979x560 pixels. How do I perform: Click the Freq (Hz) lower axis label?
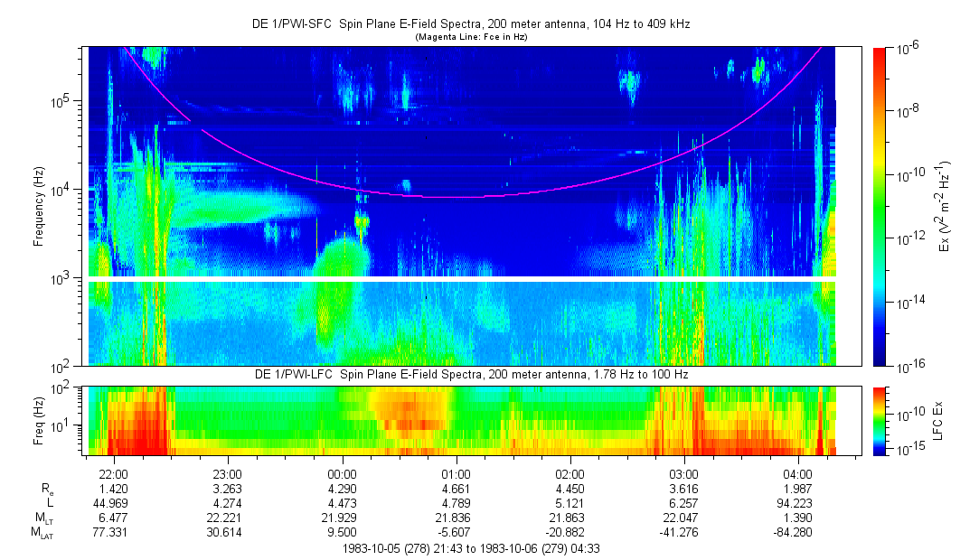coord(39,421)
